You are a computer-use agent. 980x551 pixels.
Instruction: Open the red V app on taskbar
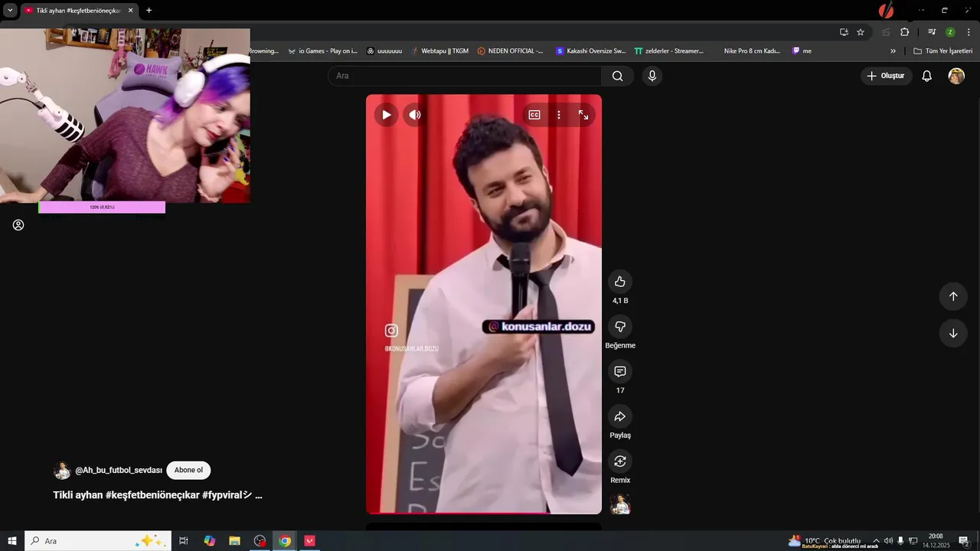[x=310, y=541]
